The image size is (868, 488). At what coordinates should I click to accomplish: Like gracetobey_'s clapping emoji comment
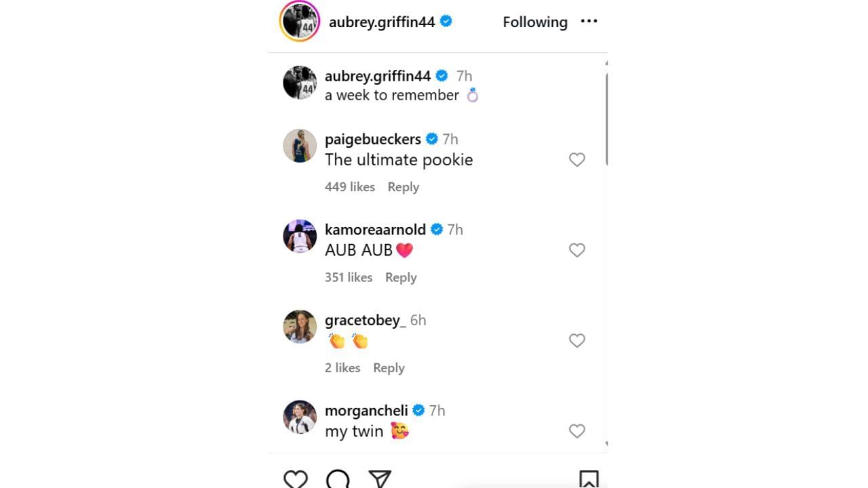point(577,340)
